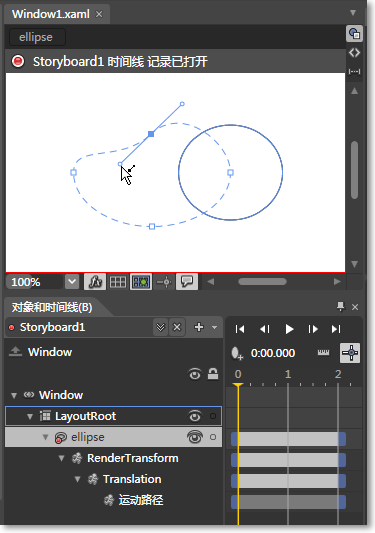Hide LayoutRoot using its eye icon
Screen dimensions: 375x533
[x=195, y=416]
